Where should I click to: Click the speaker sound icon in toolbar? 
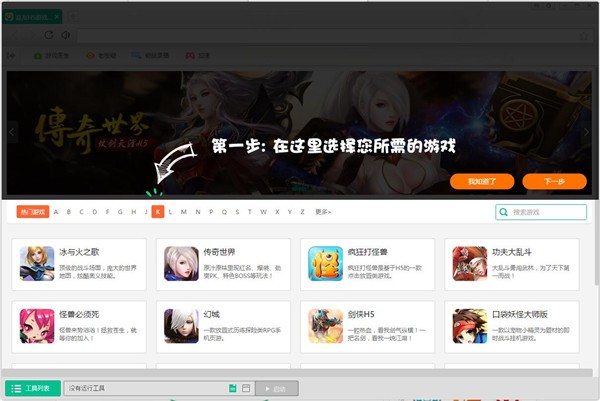[65, 35]
